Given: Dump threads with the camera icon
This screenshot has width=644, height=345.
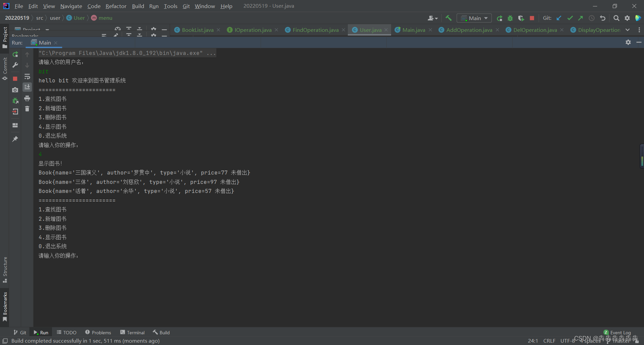Looking at the screenshot, I should 15,90.
